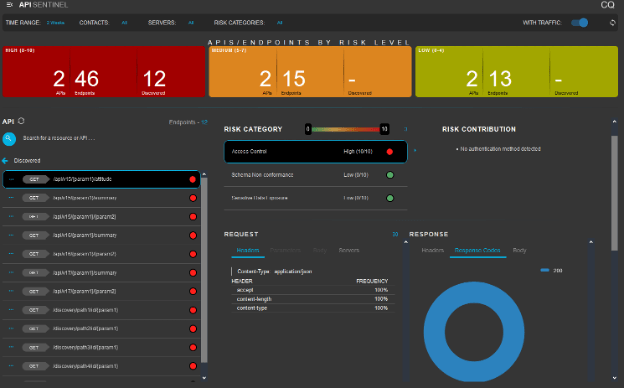Screen dimensions: 624x388
Task: Click red risk dot on /api/v15/{param1}/altitude row
Action: point(193,179)
